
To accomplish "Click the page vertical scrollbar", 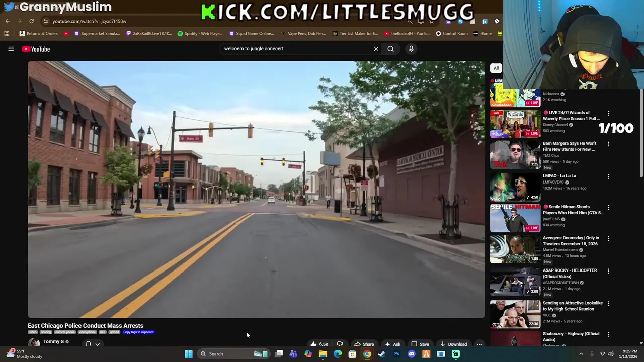I will [641, 133].
